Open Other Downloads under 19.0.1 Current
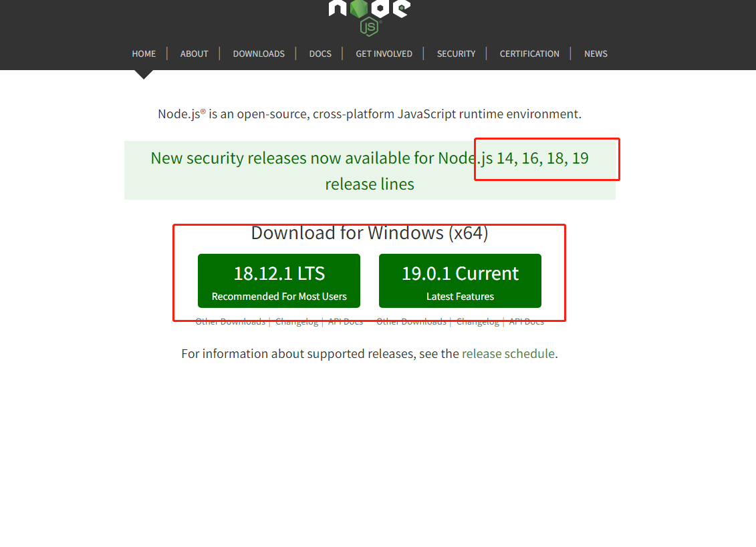The width and height of the screenshot is (756, 547). coord(411,321)
